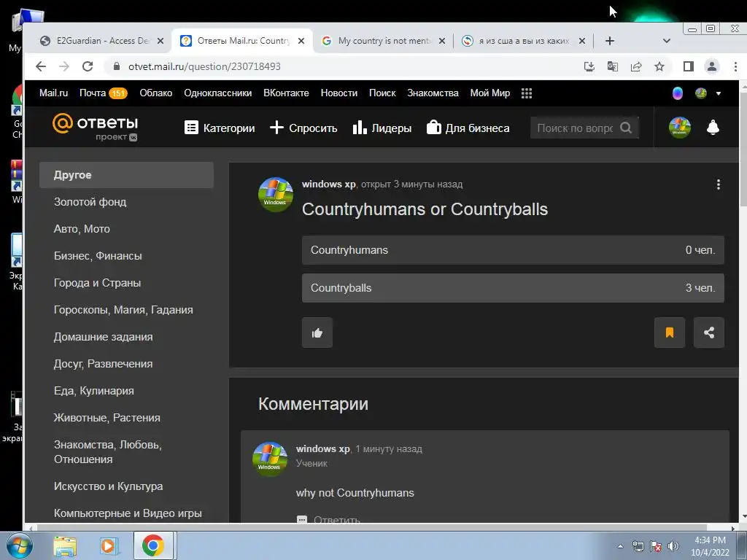Click Спросить to ask a question

pos(303,128)
